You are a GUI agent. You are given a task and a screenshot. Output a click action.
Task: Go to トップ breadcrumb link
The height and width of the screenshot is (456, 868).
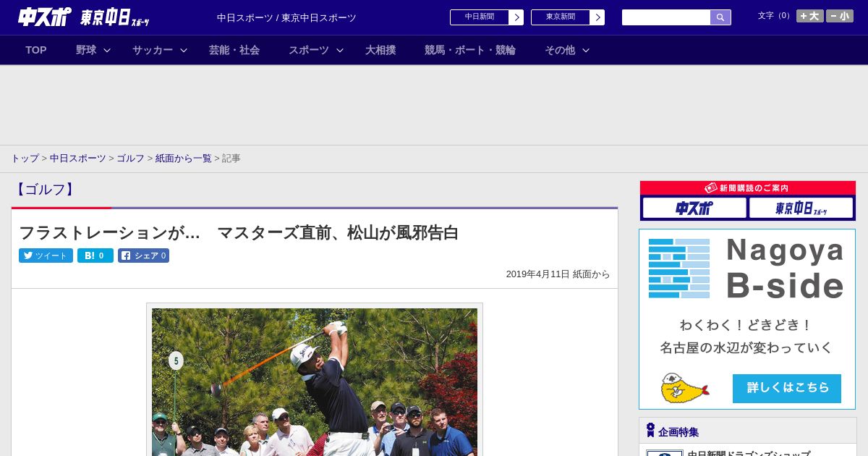(x=25, y=158)
